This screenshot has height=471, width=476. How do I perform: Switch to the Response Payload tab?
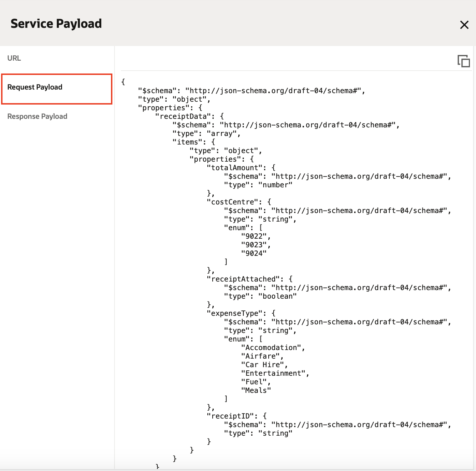tap(37, 116)
